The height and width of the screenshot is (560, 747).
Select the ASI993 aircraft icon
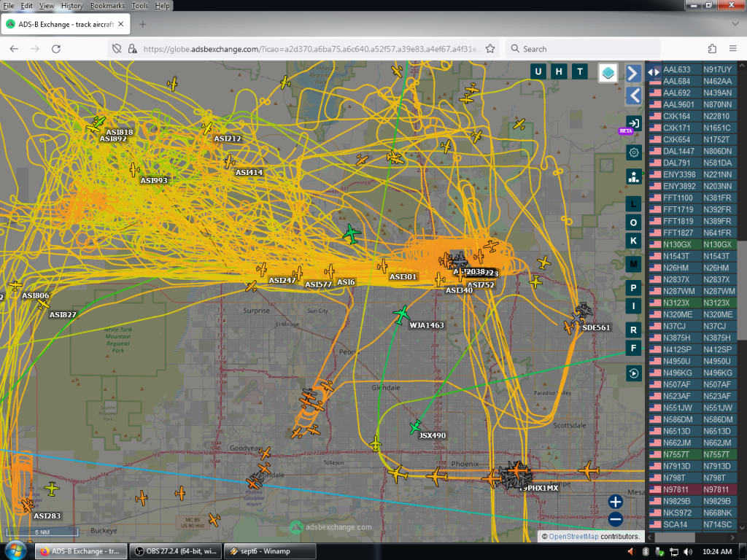point(134,169)
